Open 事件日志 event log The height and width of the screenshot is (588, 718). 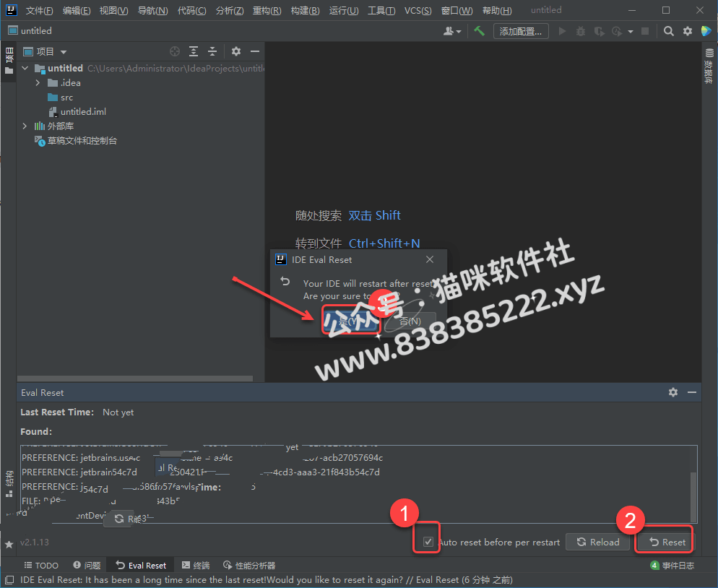pyautogui.click(x=672, y=565)
